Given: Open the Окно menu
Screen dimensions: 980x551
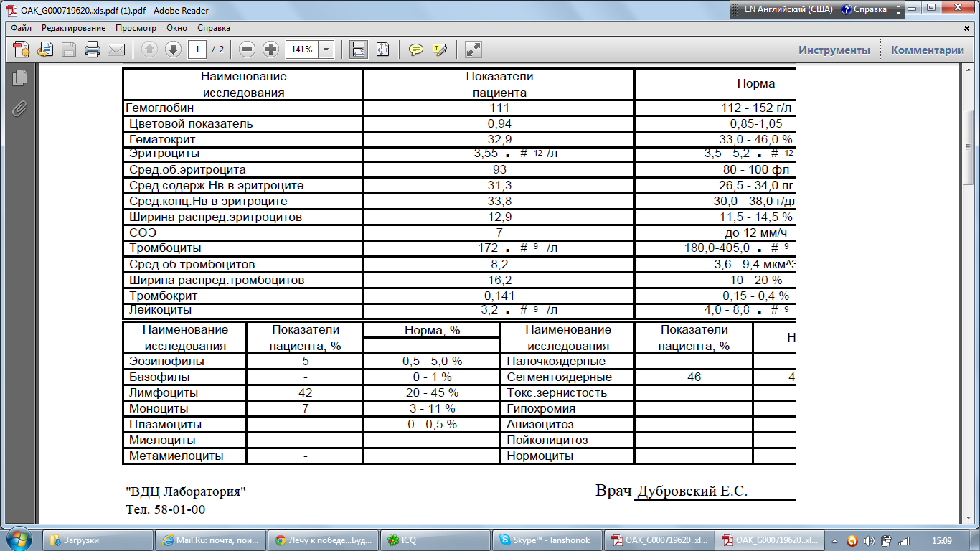Looking at the screenshot, I should (176, 28).
